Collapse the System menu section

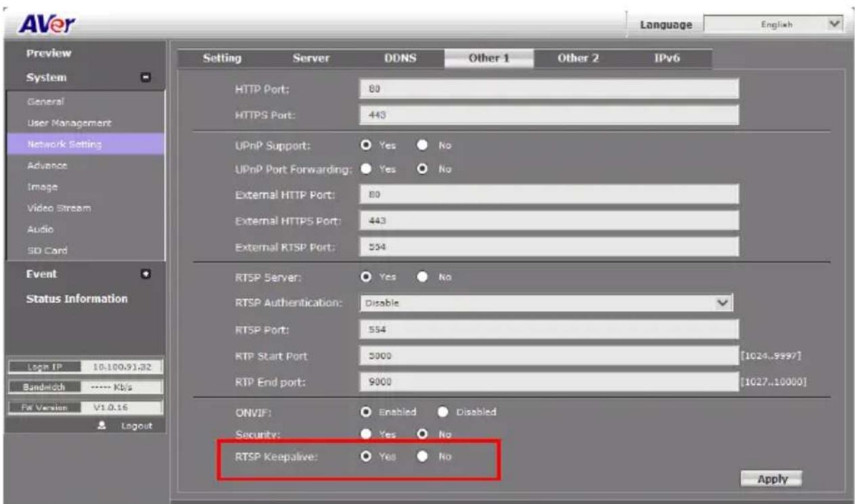click(144, 77)
